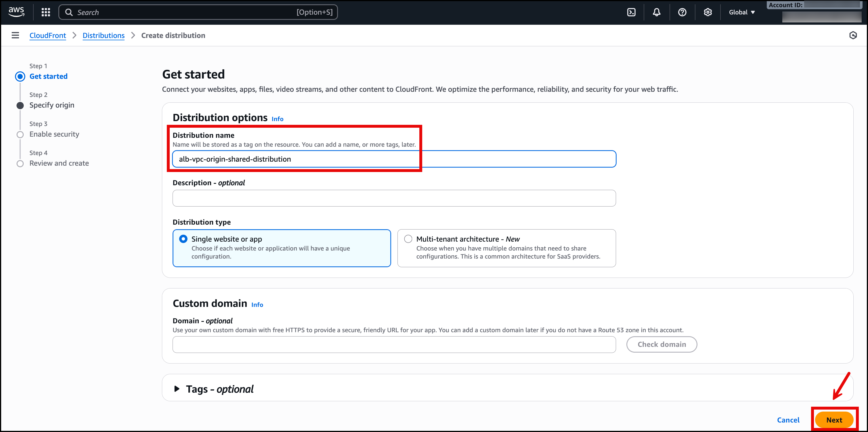Viewport: 868px width, 432px height.
Task: Open the settings gear icon
Action: click(x=708, y=12)
